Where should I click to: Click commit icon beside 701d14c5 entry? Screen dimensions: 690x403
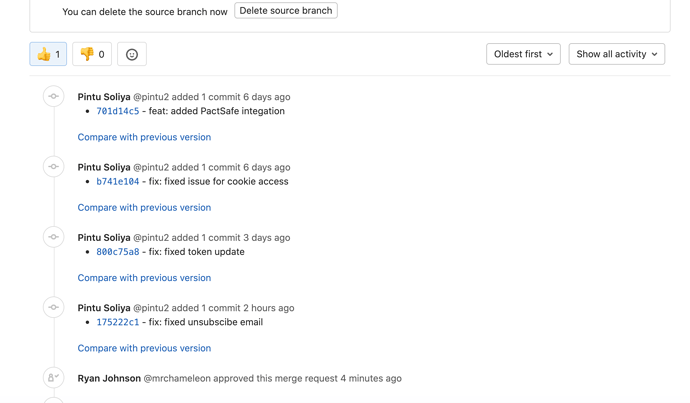point(54,97)
